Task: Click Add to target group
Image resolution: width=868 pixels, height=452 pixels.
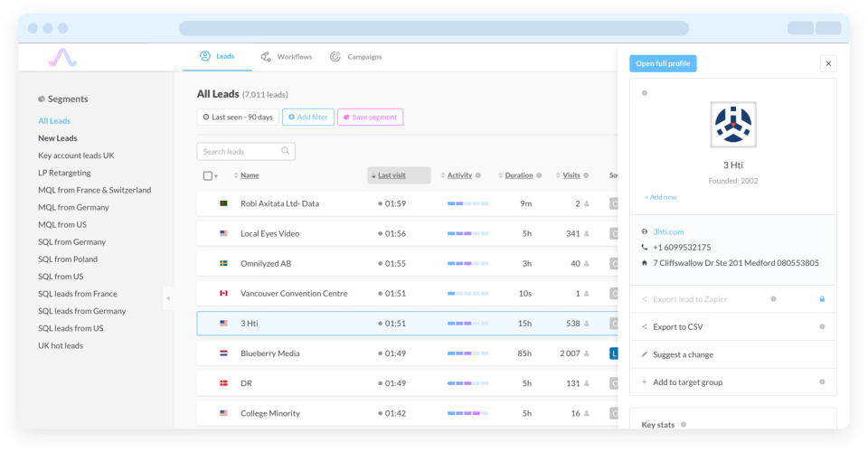Action: 687,381
